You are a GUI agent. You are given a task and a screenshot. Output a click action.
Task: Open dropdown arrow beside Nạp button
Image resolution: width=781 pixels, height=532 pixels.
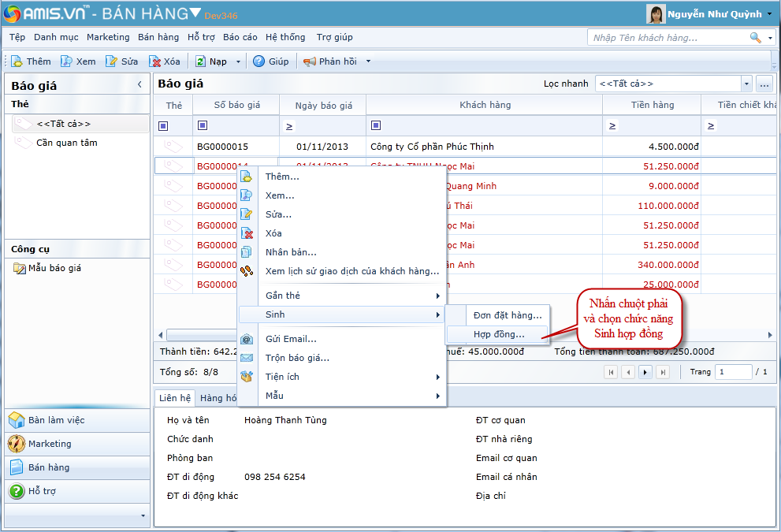[x=238, y=61]
